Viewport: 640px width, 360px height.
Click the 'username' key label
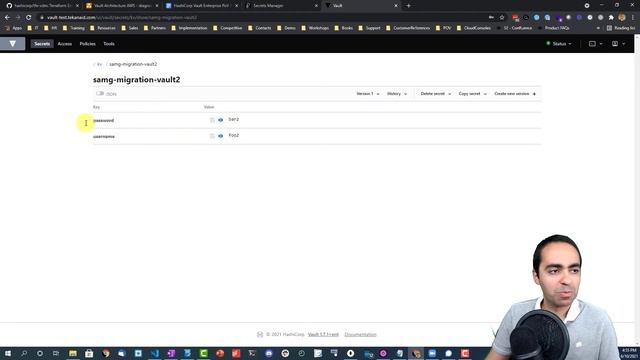[x=104, y=136]
